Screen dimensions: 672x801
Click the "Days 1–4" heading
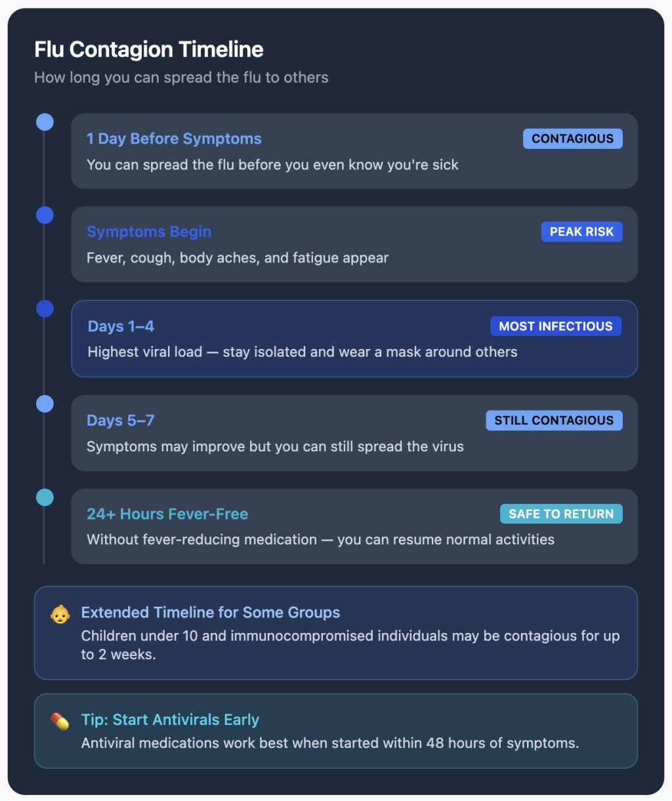click(x=121, y=326)
